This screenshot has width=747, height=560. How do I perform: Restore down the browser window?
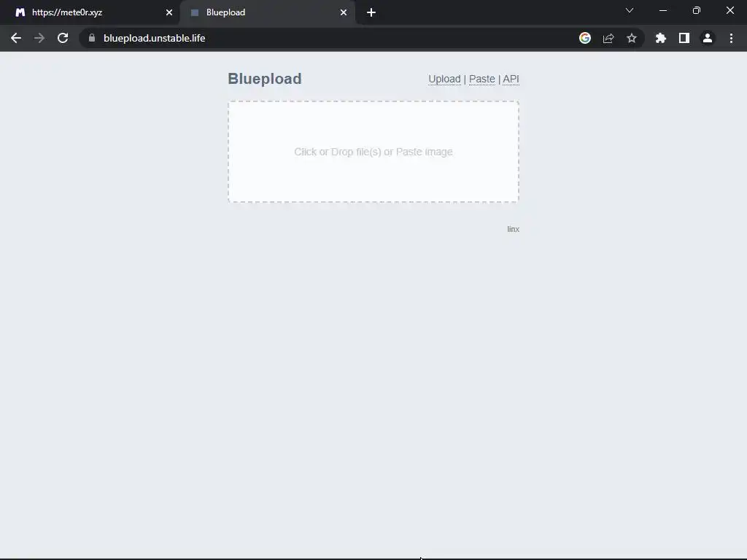click(697, 10)
